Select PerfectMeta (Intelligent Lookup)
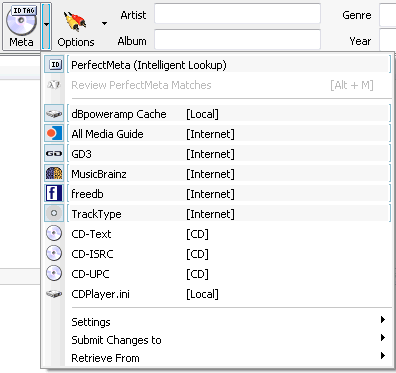 tap(229, 65)
